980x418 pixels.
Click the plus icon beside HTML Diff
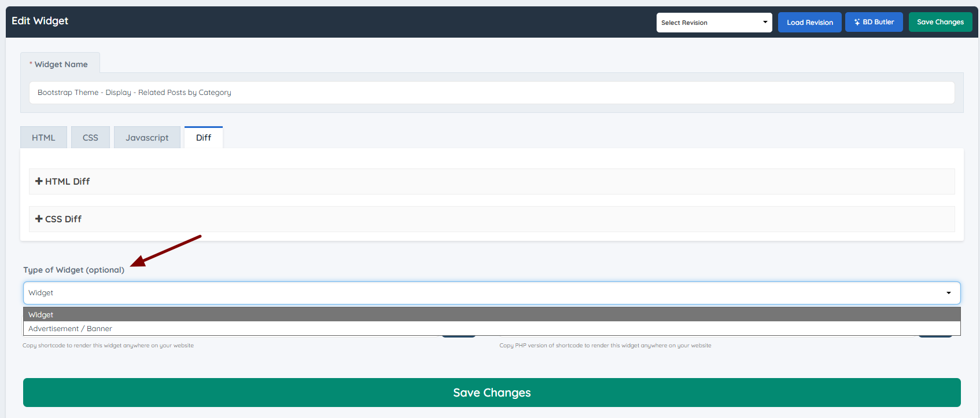coord(39,181)
